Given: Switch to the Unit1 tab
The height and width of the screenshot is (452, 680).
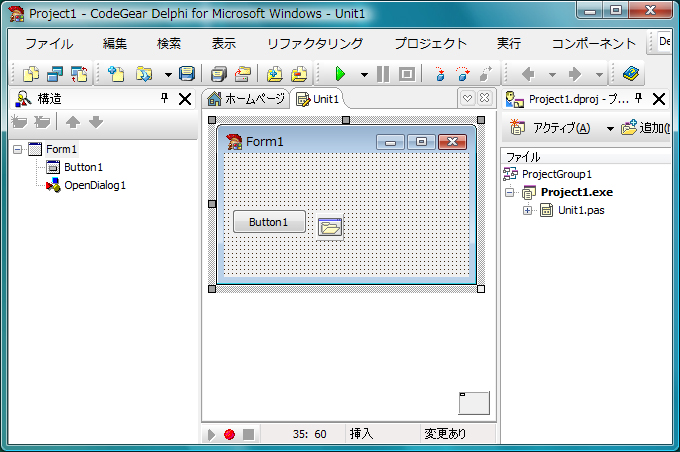Looking at the screenshot, I should coord(318,99).
